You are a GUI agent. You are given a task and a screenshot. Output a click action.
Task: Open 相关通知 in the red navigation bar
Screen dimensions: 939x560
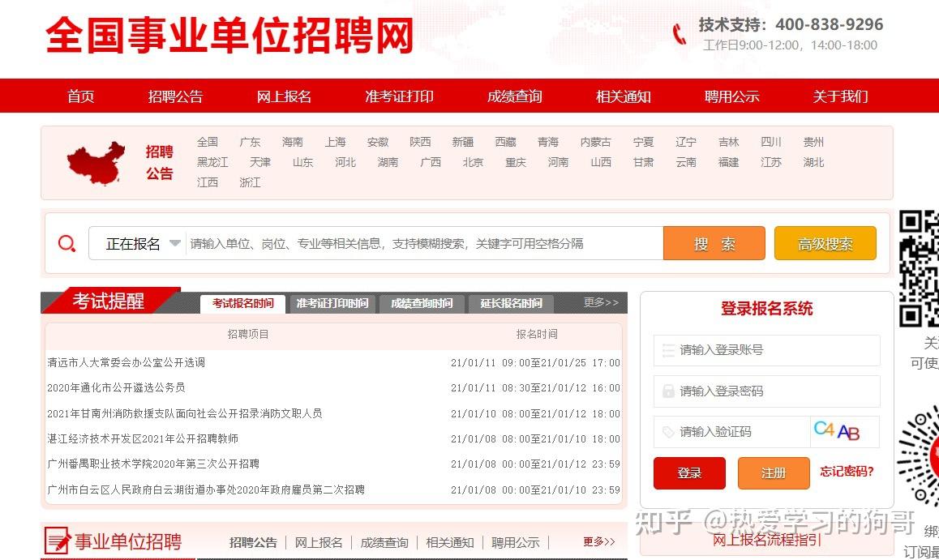pos(623,96)
